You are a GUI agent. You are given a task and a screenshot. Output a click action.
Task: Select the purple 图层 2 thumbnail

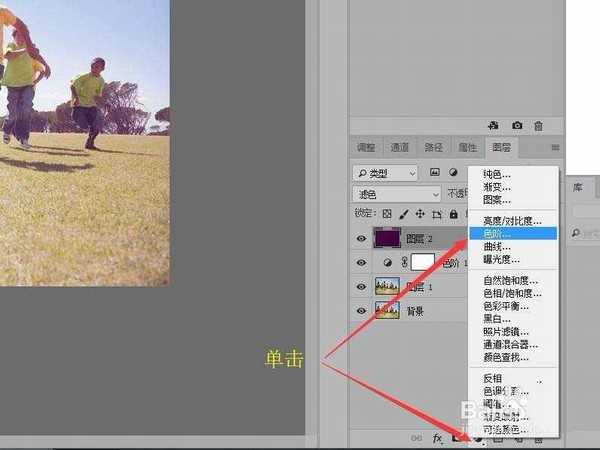coord(387,239)
